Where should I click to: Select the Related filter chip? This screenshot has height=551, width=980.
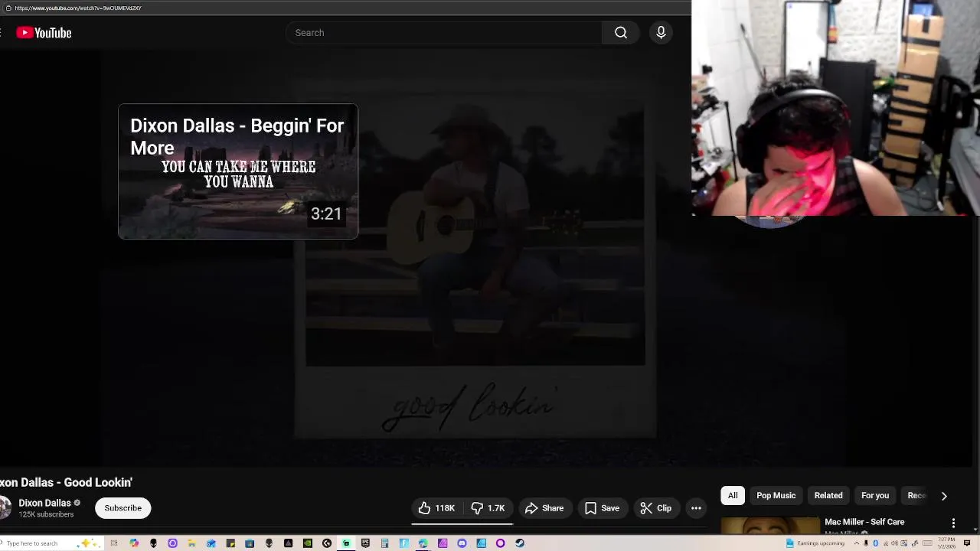[828, 495]
